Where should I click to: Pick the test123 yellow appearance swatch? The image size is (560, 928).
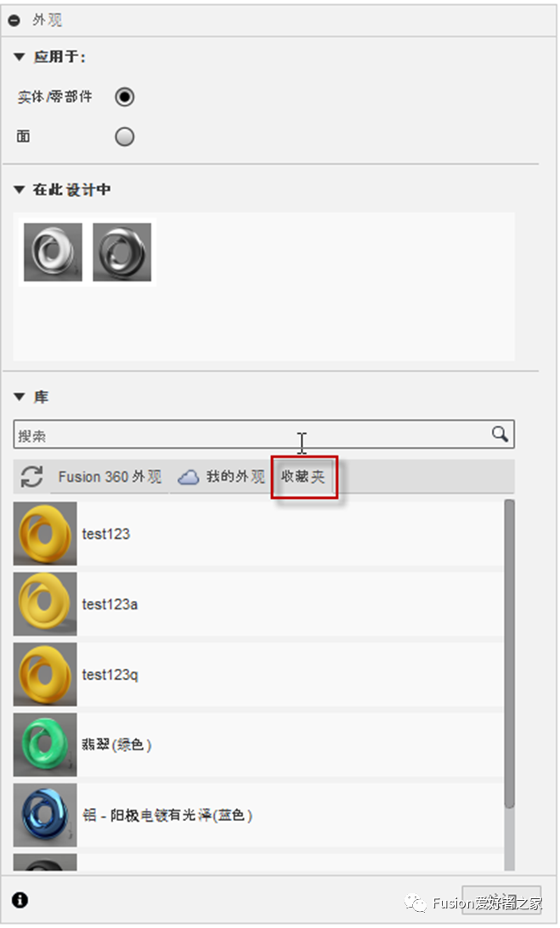tap(45, 534)
